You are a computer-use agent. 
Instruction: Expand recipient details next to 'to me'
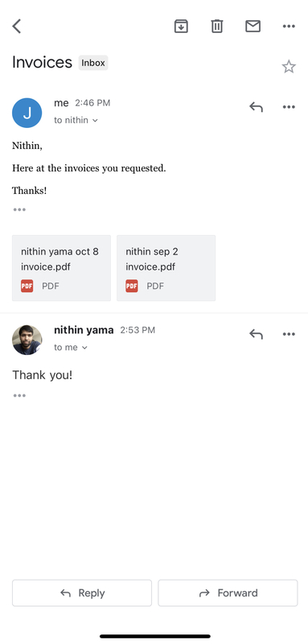pos(85,348)
